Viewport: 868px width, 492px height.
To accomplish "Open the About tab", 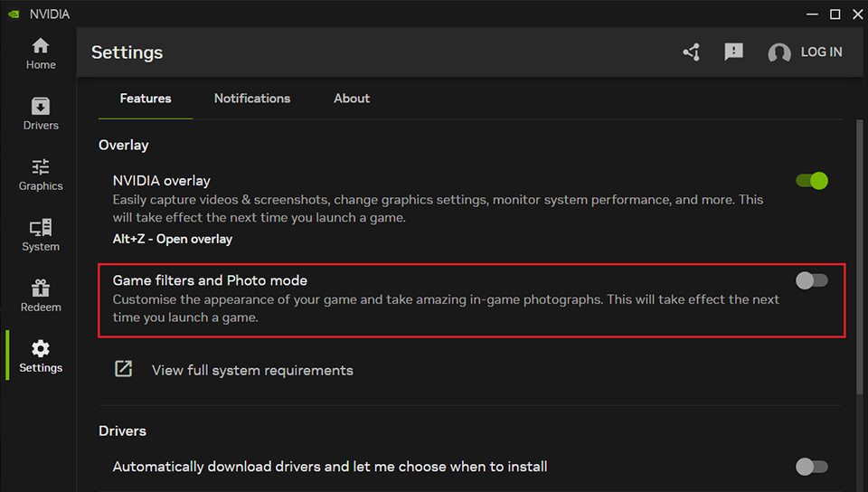I will [352, 99].
